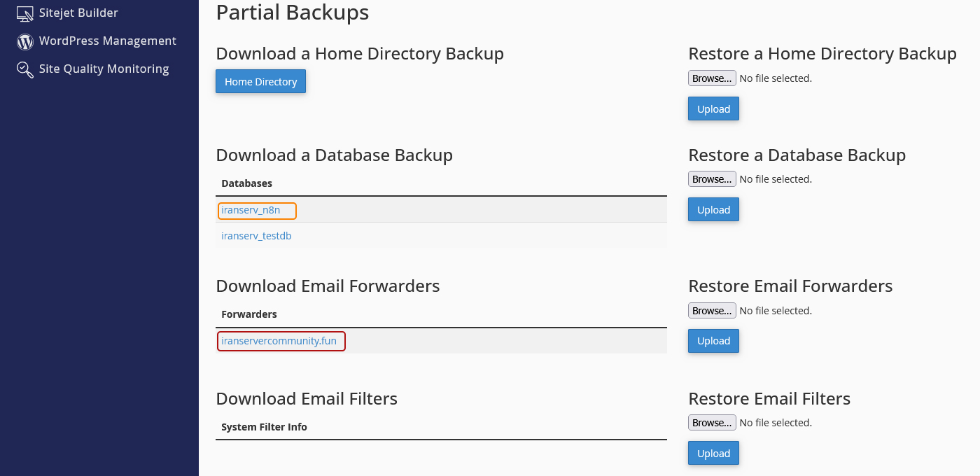
Task: Download the Home Directory backup
Action: point(260,81)
